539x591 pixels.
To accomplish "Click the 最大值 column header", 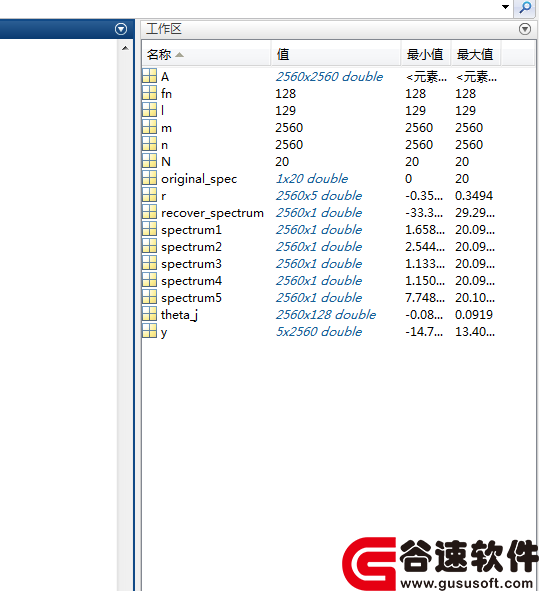I will (476, 55).
